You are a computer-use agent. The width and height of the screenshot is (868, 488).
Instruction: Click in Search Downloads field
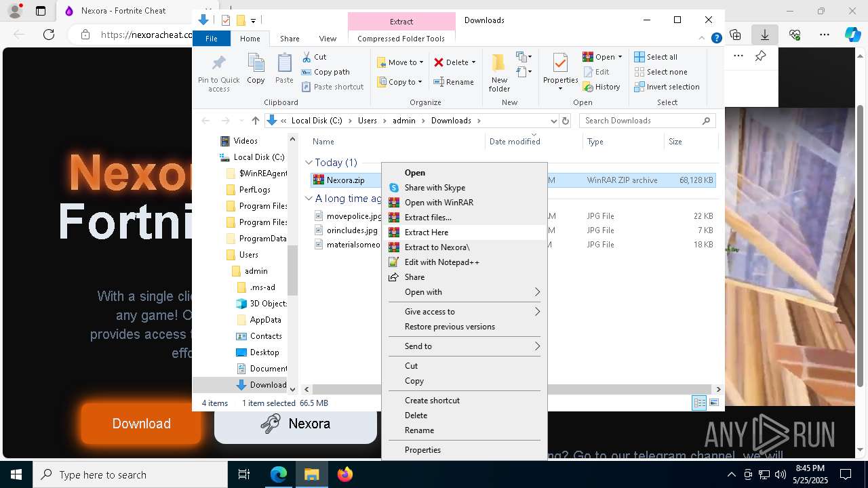click(x=647, y=121)
